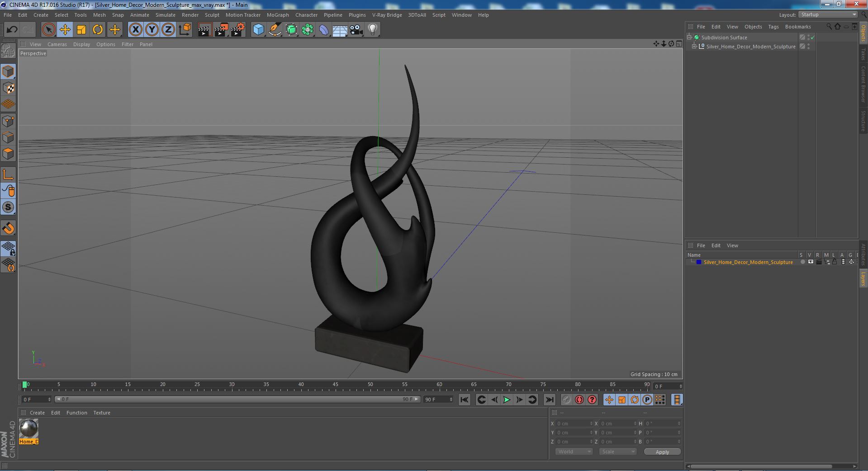Open the Scale mode dropdown

617,452
